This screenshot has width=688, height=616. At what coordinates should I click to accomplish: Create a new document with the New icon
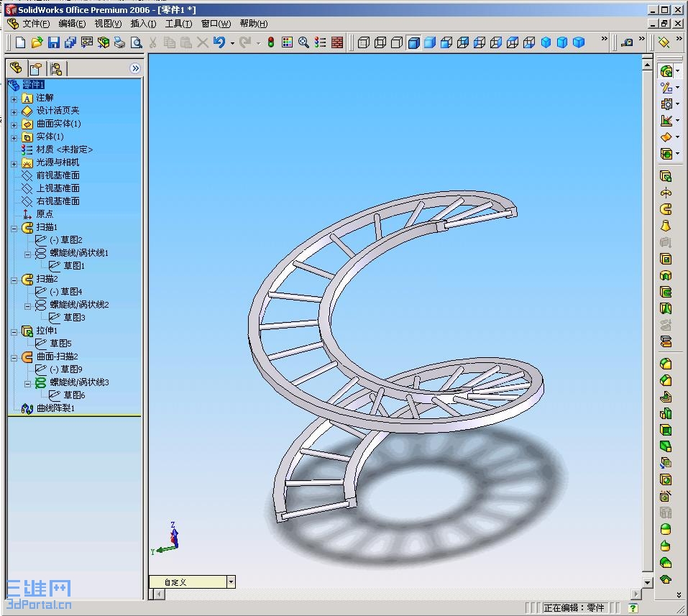(x=20, y=42)
